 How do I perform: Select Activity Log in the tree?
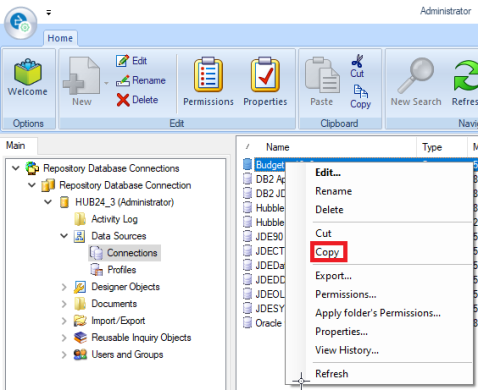[114, 219]
